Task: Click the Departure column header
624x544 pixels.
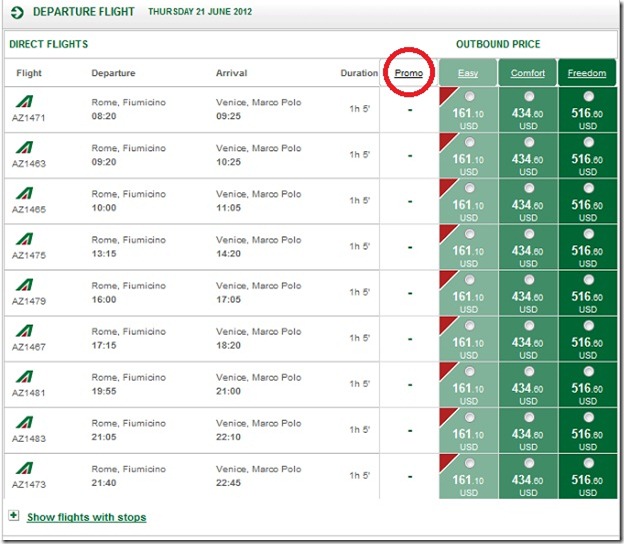Action: 113,73
